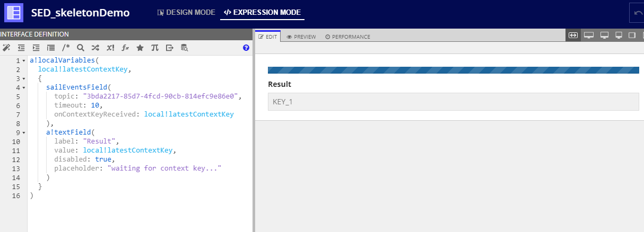Collapse the a!textField fold arrow on line 9

24,132
